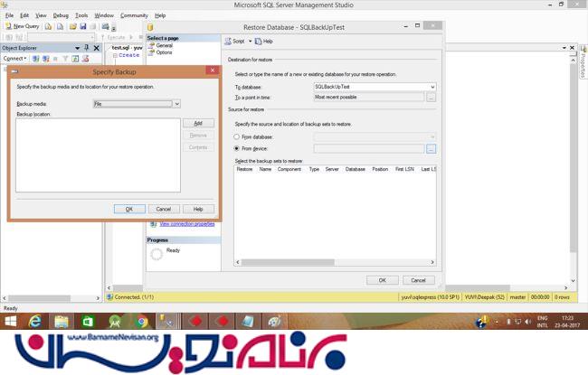This screenshot has width=588, height=375.
Task: Click the Save disk icon in toolbar
Action: point(83,26)
